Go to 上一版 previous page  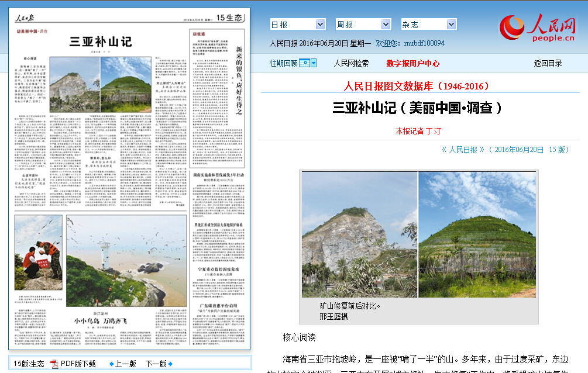pyautogui.click(x=125, y=364)
